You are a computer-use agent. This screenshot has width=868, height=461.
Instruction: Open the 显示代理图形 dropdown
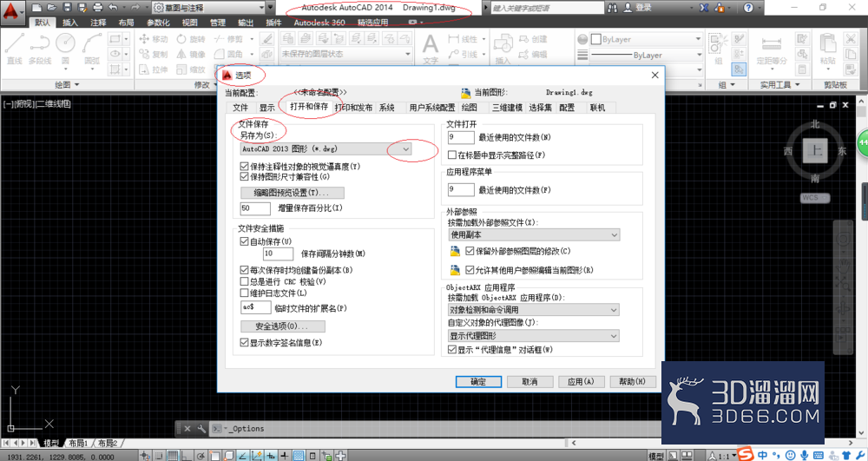point(534,336)
